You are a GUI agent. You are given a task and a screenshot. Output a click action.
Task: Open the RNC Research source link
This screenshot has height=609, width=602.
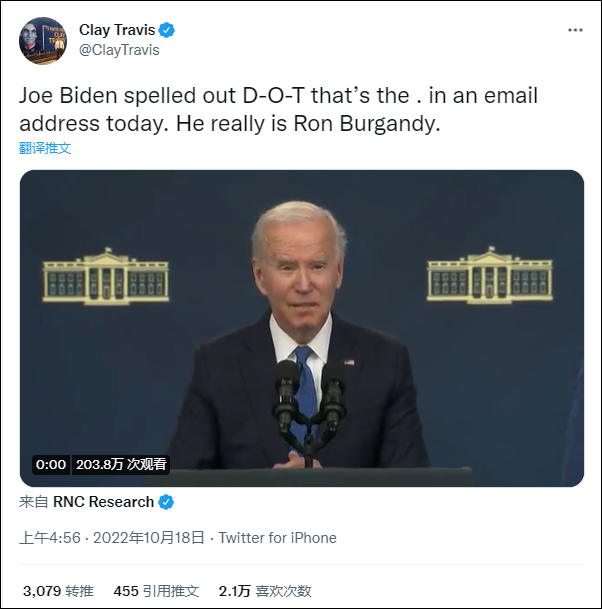(104, 502)
